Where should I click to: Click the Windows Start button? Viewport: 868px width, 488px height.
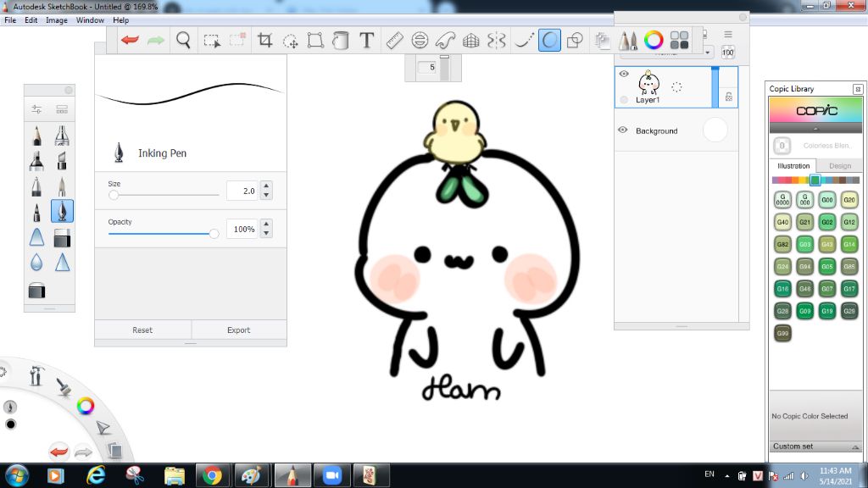click(x=15, y=475)
